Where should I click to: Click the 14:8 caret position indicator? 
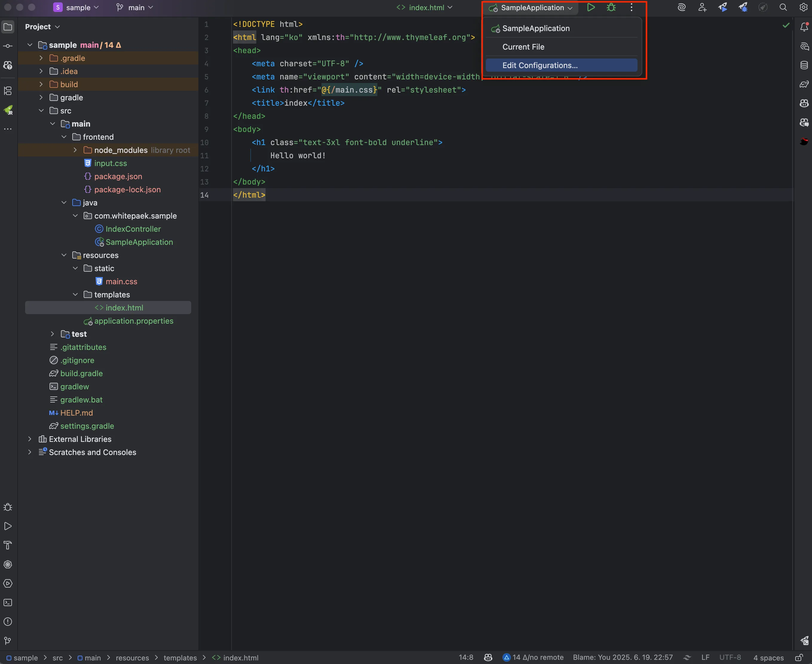pyautogui.click(x=466, y=657)
